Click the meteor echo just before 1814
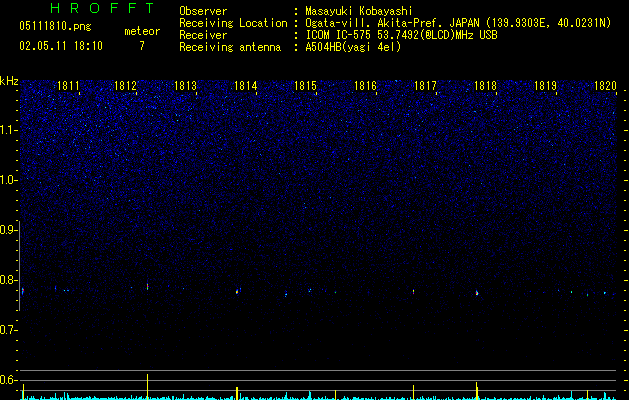Viewport: 629px width, 400px height. [x=237, y=291]
